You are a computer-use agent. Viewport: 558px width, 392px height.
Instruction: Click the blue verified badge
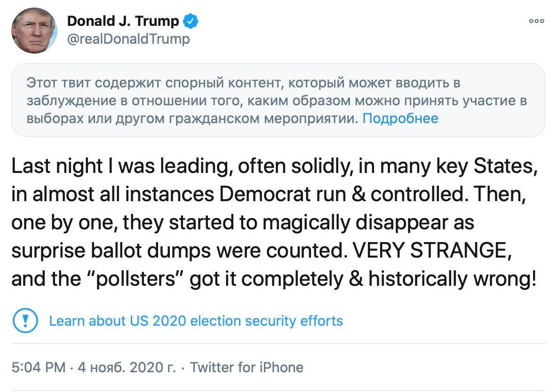(191, 21)
